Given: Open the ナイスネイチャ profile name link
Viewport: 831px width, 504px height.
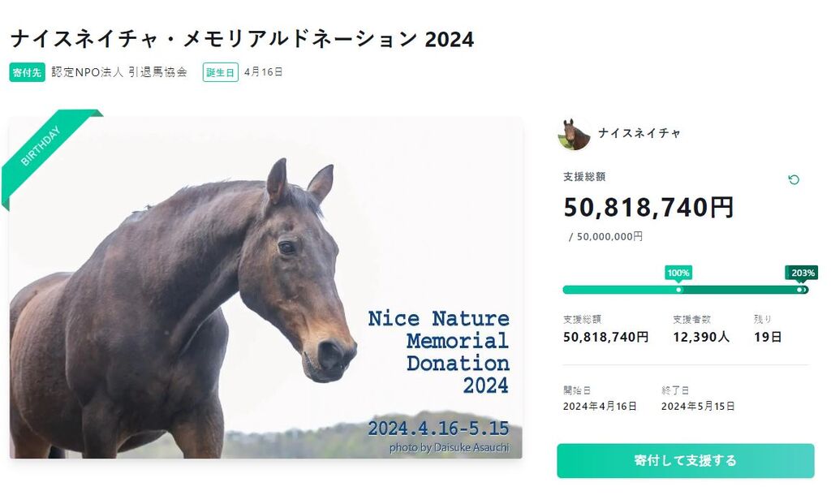Looking at the screenshot, I should [x=639, y=133].
